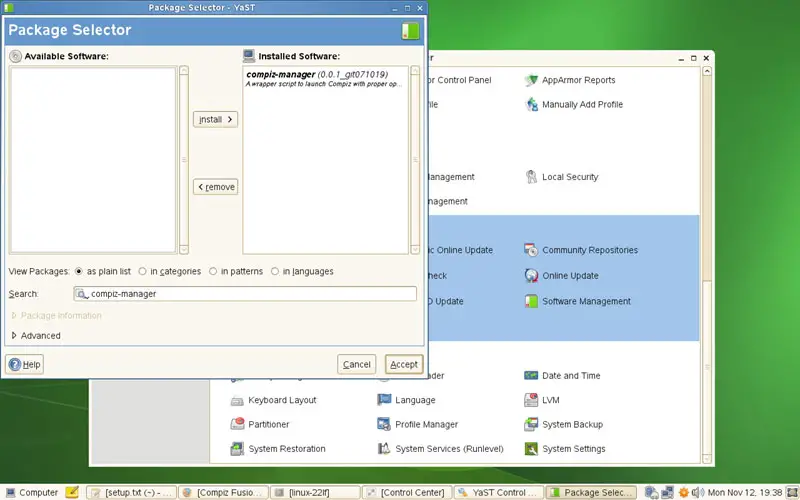Open Date and Time settings
This screenshot has height=500, width=800.
click(x=562, y=376)
